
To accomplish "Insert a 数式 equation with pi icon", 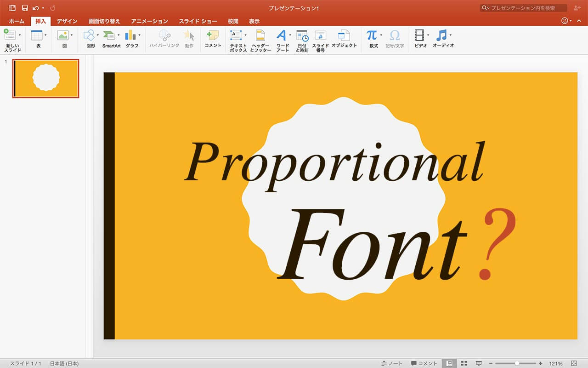I will [x=372, y=35].
